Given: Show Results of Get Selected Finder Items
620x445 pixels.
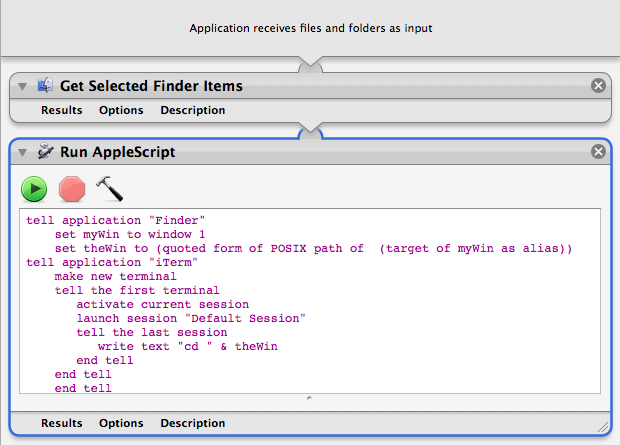Looking at the screenshot, I should tap(62, 110).
